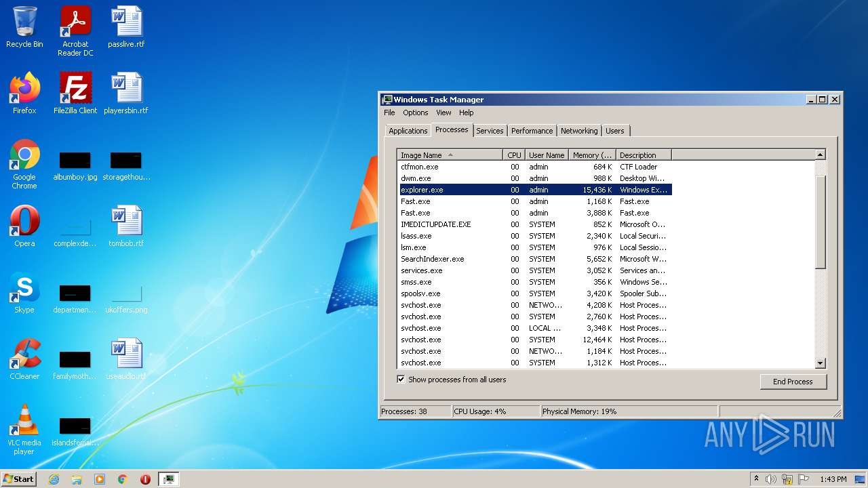This screenshot has height=488, width=868.
Task: Select passlive.rtf document icon
Action: [126, 28]
